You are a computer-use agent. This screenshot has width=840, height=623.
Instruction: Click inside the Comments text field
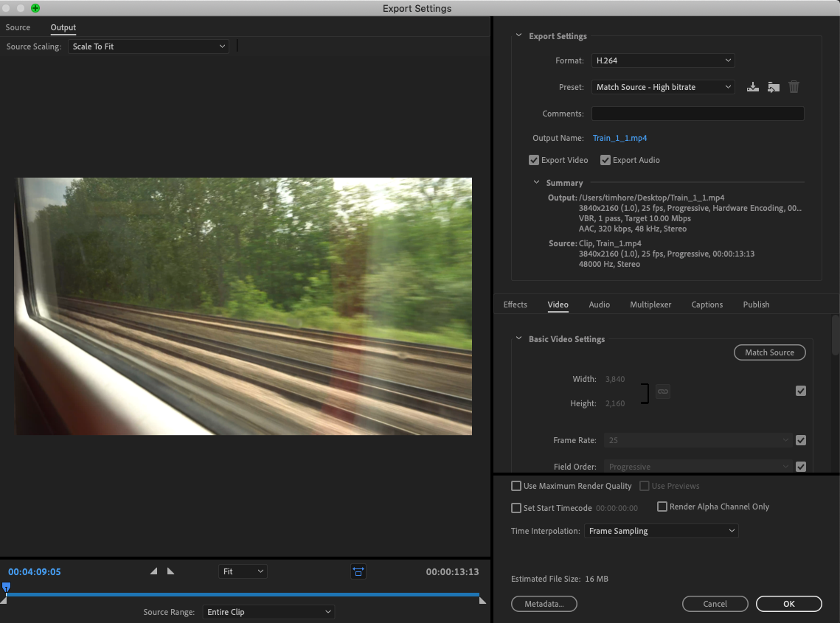point(697,114)
